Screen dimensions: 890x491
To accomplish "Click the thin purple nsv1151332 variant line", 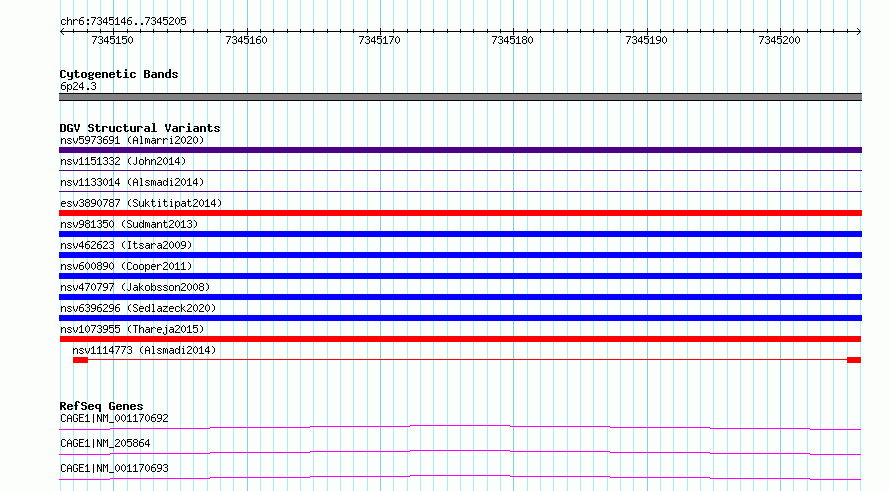I will (x=460, y=170).
